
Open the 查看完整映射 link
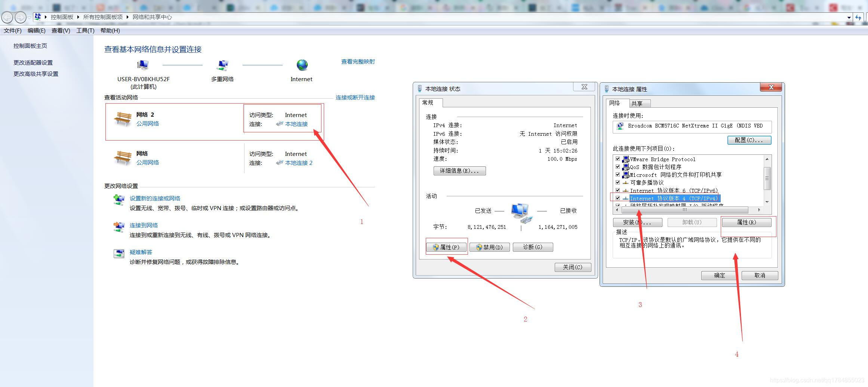[358, 62]
